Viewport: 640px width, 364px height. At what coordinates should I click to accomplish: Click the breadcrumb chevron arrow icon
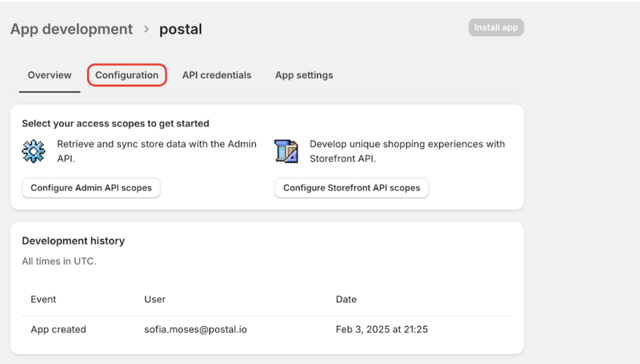click(x=146, y=29)
